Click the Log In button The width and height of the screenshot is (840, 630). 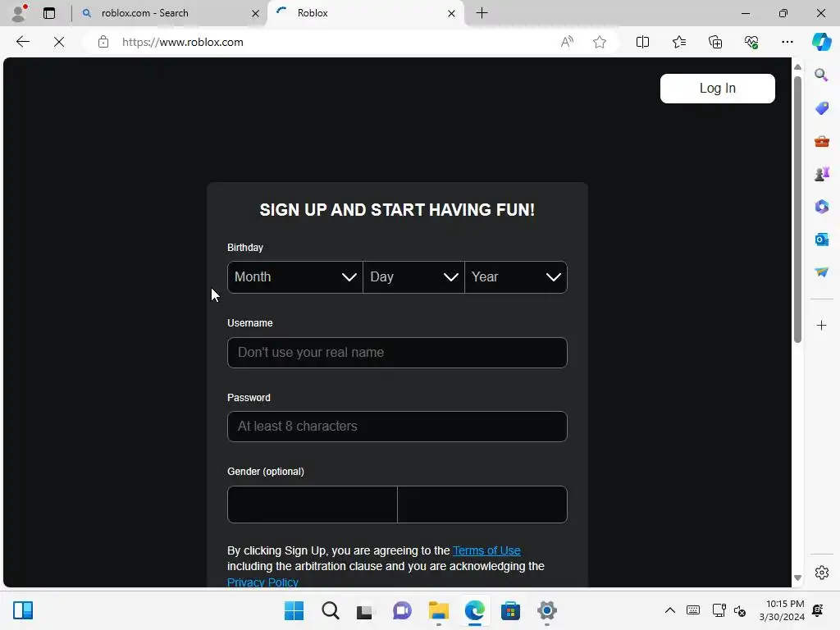coord(717,89)
